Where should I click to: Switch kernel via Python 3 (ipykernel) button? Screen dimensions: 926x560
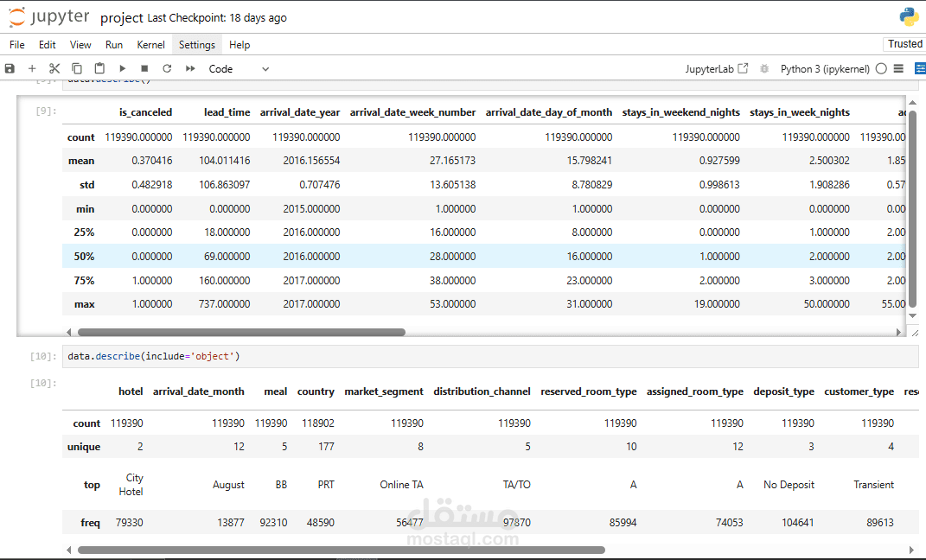click(x=825, y=69)
